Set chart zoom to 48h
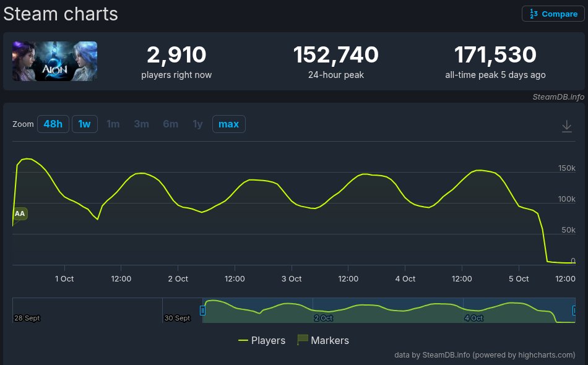Image resolution: width=588 pixels, height=365 pixels. (x=53, y=124)
